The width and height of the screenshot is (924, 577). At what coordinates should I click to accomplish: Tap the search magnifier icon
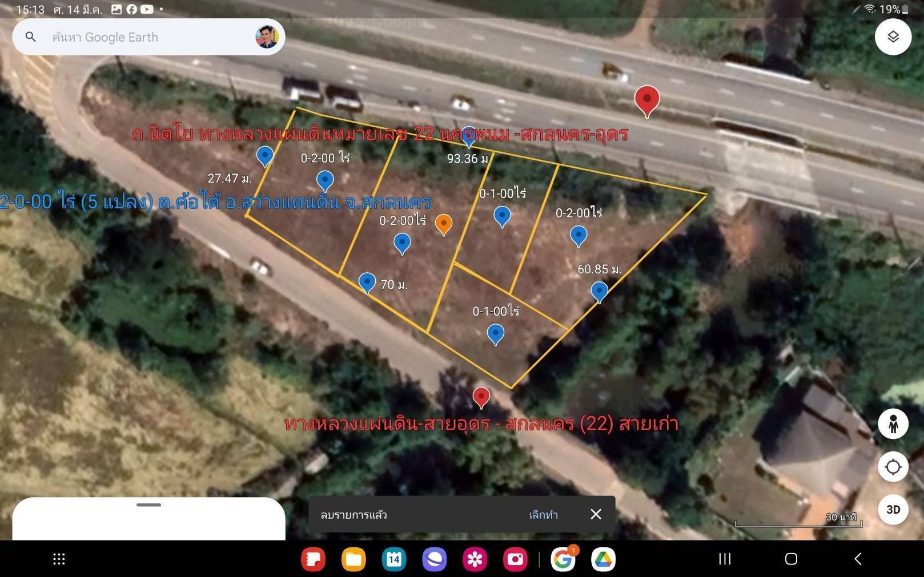[x=31, y=37]
